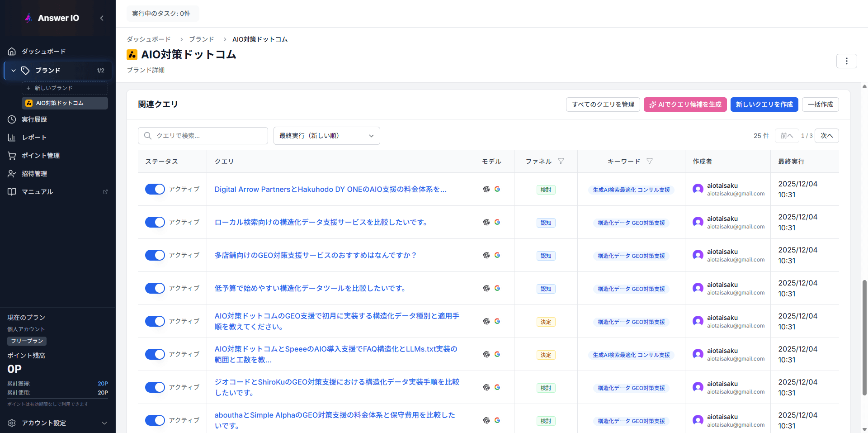This screenshot has height=433, width=868.
Task: Click the three-dot more options button
Action: pyautogui.click(x=846, y=61)
